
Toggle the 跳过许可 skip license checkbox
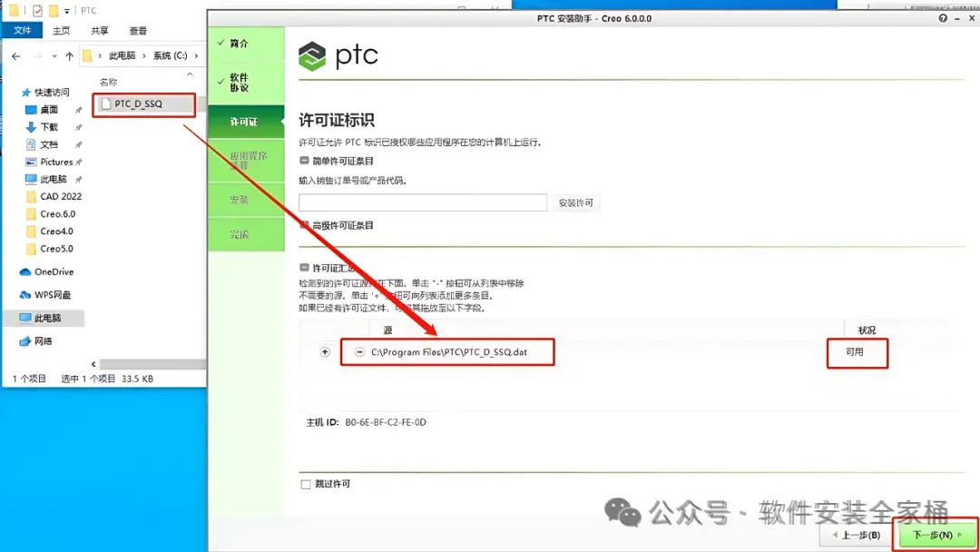(x=306, y=485)
